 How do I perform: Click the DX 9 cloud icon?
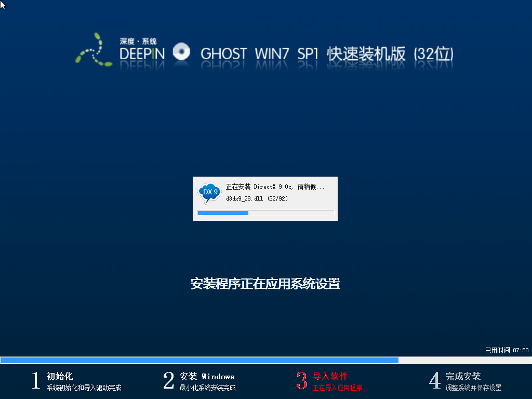pos(209,193)
